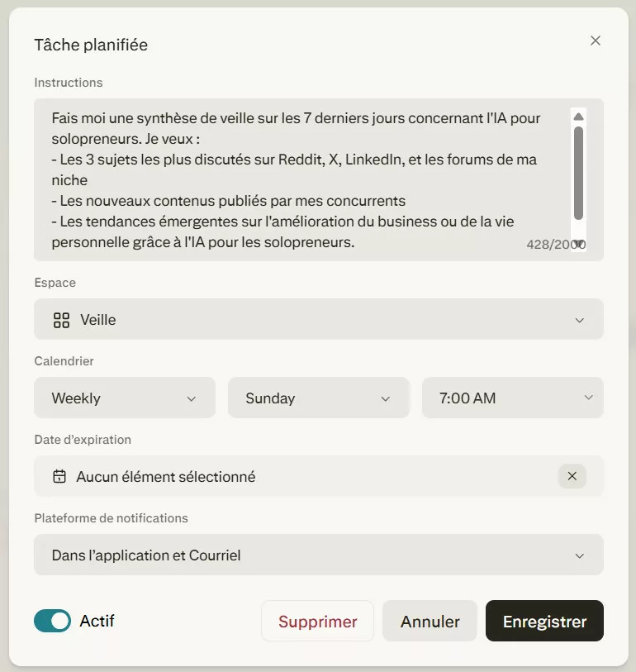
Task: Disable the Actif toggle switch
Action: coord(53,622)
